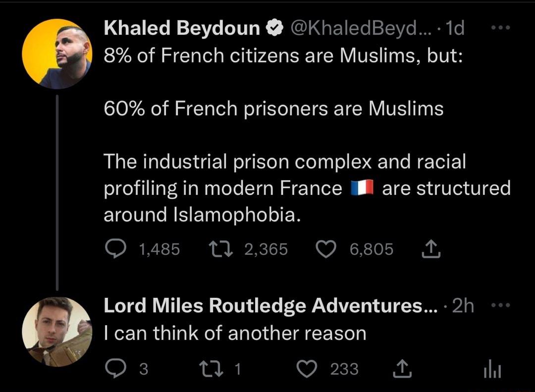Screen dimensions: 535x392
Task: Click the 2h timestamp on the reply
Action: pos(464,306)
